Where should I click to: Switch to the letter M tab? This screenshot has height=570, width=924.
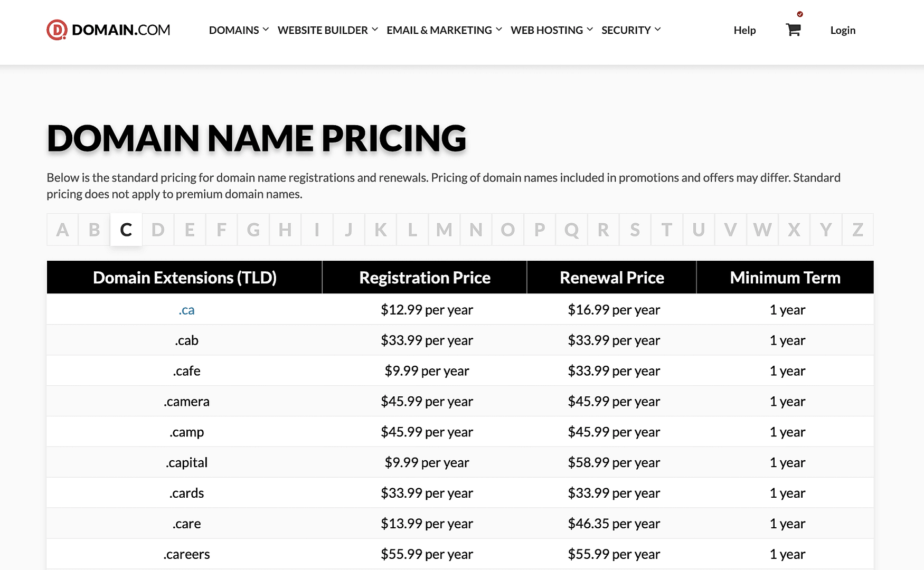coord(444,230)
